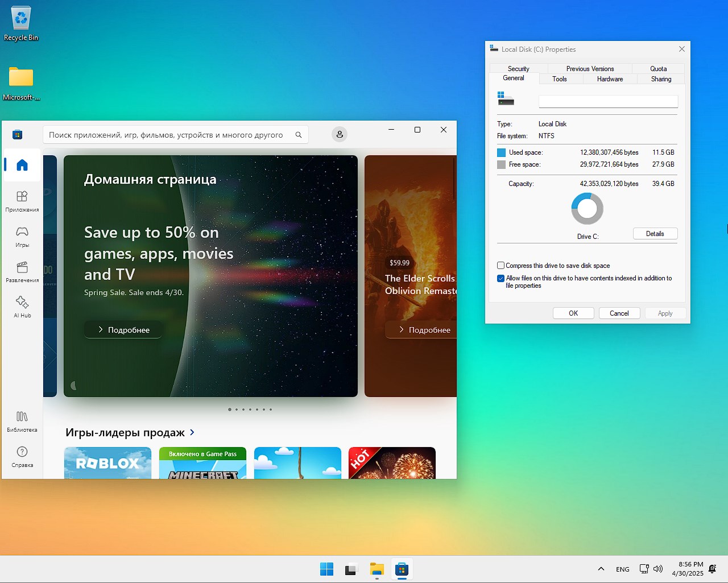Image resolution: width=728 pixels, height=583 pixels.
Task: Switch to the Previous Versions tab
Action: (590, 69)
